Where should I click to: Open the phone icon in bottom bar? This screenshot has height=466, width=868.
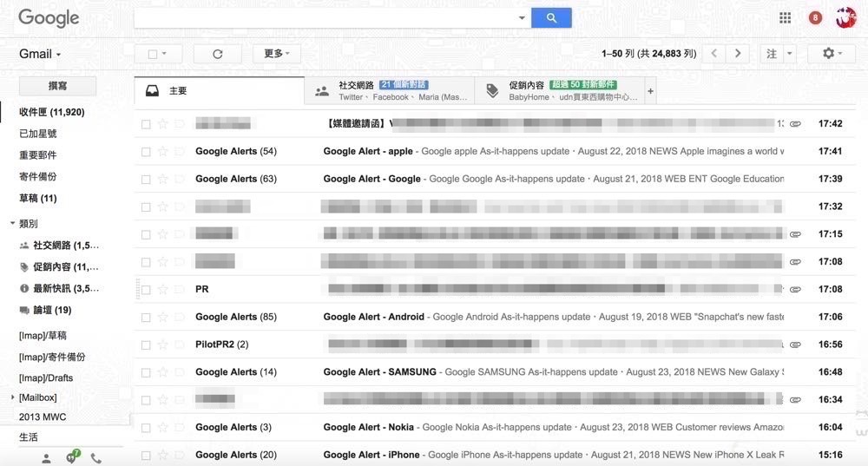pyautogui.click(x=95, y=457)
